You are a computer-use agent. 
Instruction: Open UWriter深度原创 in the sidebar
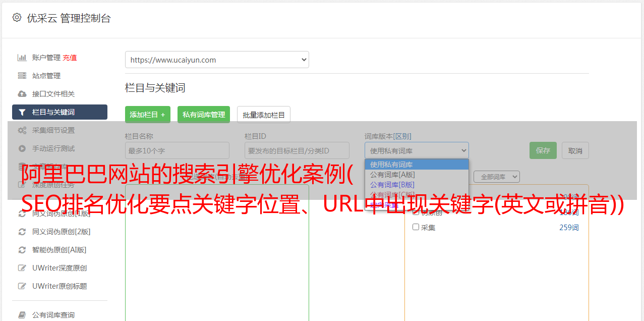[x=60, y=268]
